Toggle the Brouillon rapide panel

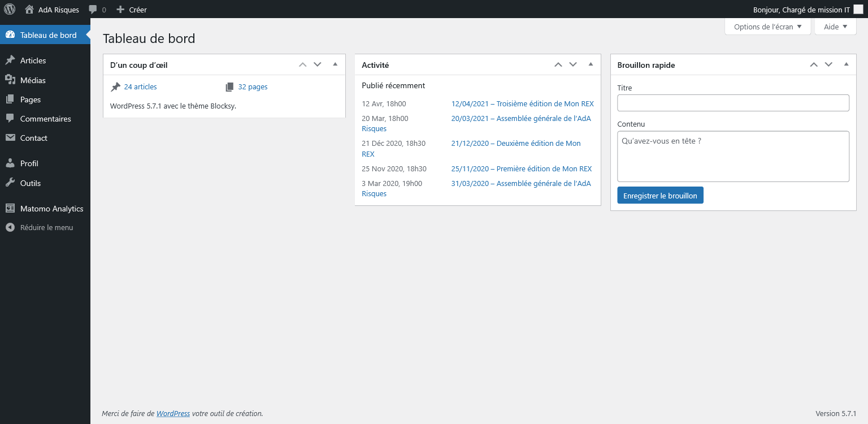846,64
